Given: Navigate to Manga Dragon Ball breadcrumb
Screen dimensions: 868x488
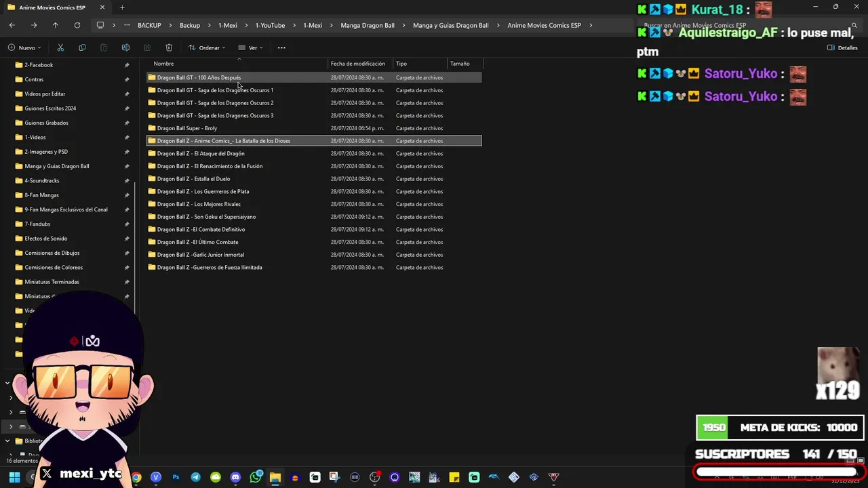Looking at the screenshot, I should tap(368, 25).
